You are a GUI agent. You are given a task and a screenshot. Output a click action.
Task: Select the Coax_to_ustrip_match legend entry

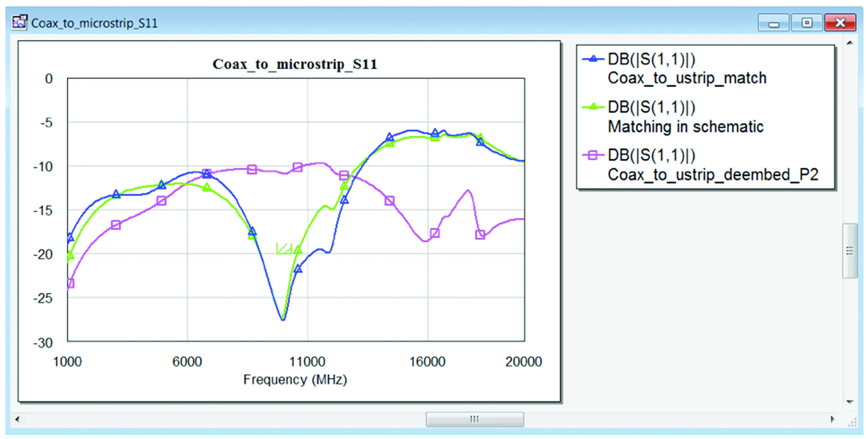pyautogui.click(x=687, y=78)
